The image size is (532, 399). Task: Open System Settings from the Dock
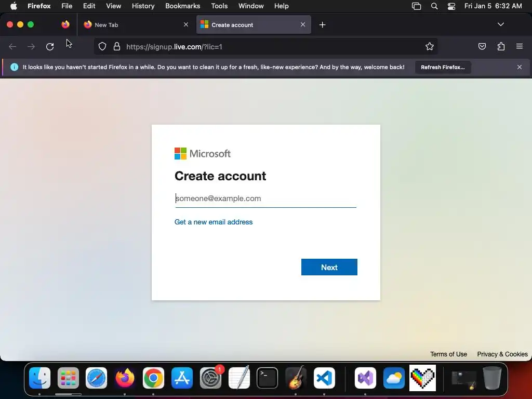click(210, 378)
